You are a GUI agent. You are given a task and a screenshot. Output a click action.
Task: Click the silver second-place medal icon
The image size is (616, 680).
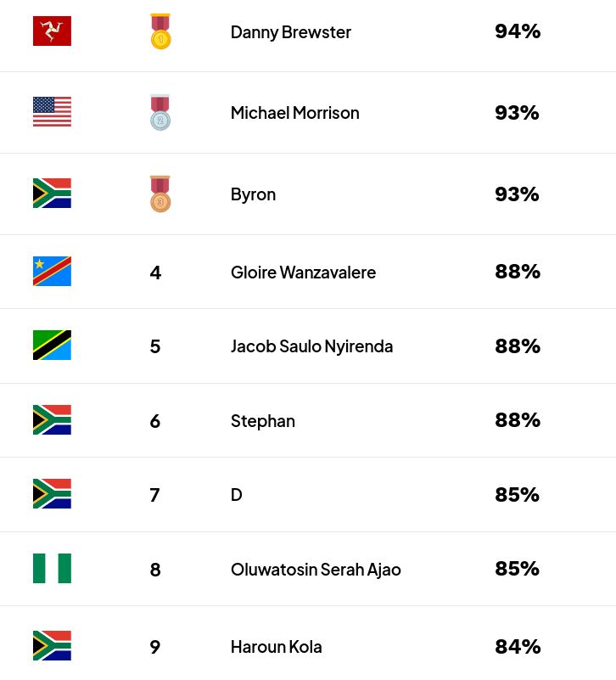pyautogui.click(x=160, y=112)
